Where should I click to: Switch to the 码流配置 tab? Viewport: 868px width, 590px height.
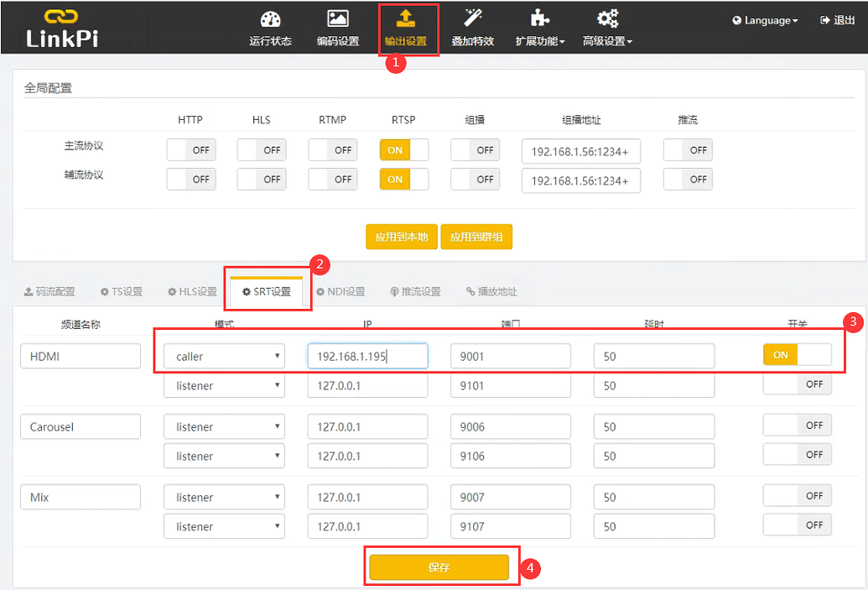click(49, 292)
